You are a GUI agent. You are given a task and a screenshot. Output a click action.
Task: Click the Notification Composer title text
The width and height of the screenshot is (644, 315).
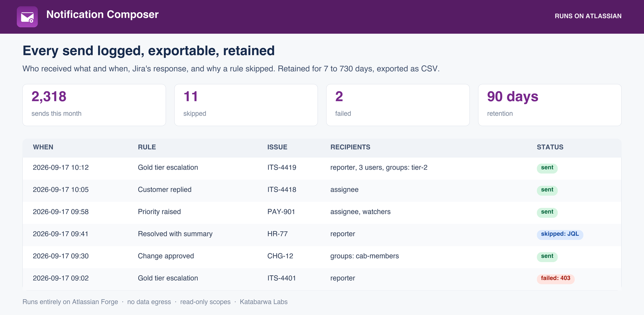(x=103, y=14)
